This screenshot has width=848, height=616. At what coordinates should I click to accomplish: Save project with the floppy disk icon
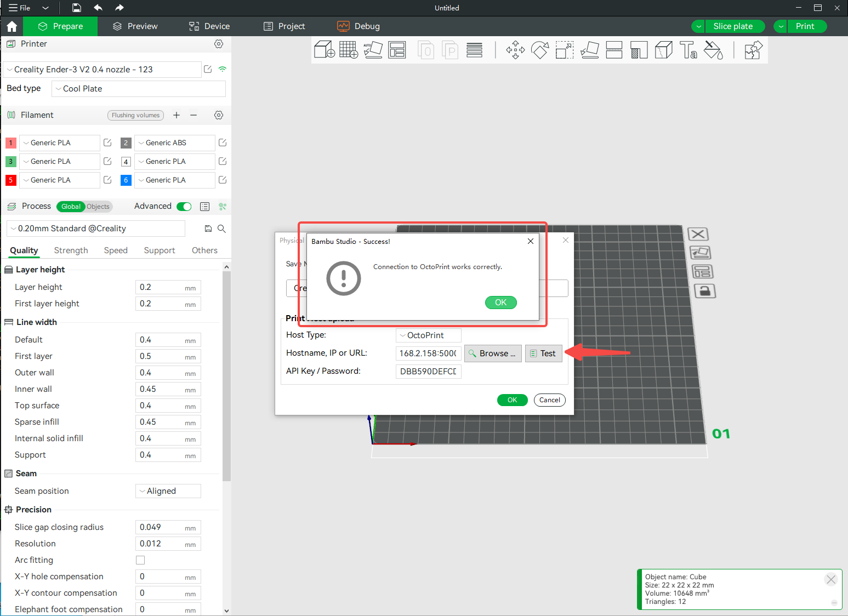77,8
